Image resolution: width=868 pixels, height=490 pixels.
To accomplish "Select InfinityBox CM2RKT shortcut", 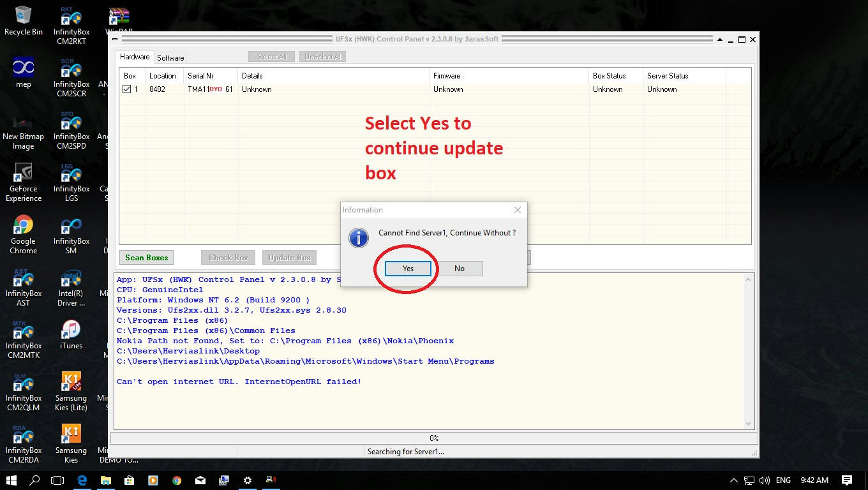I will [x=71, y=26].
